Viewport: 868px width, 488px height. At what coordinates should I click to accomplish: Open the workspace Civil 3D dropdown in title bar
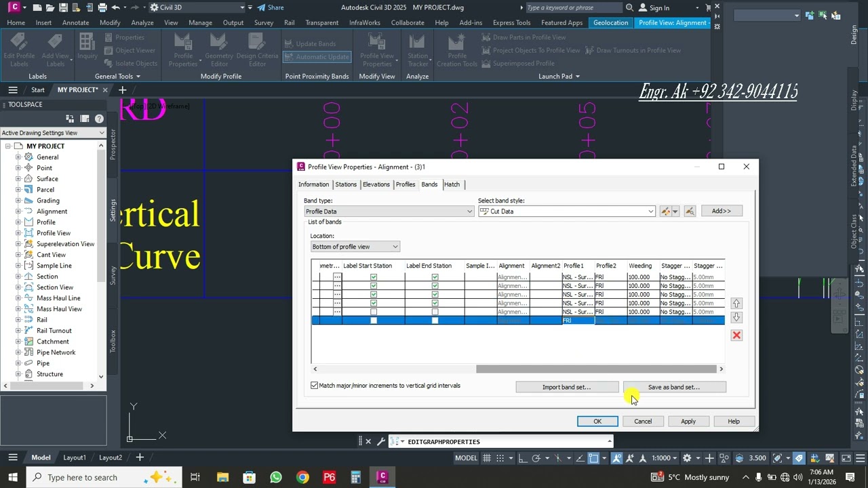[x=197, y=7]
